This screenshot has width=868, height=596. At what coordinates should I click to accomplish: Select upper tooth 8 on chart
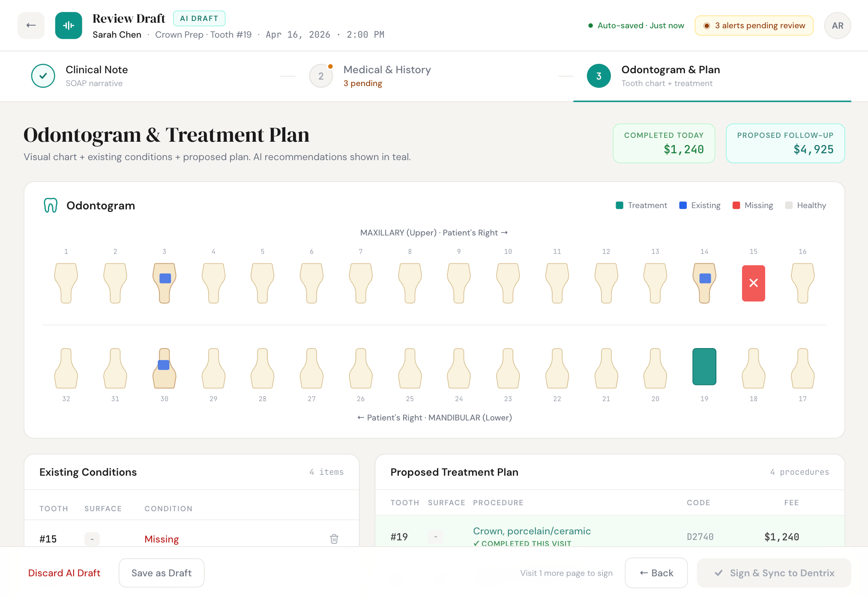coord(410,283)
